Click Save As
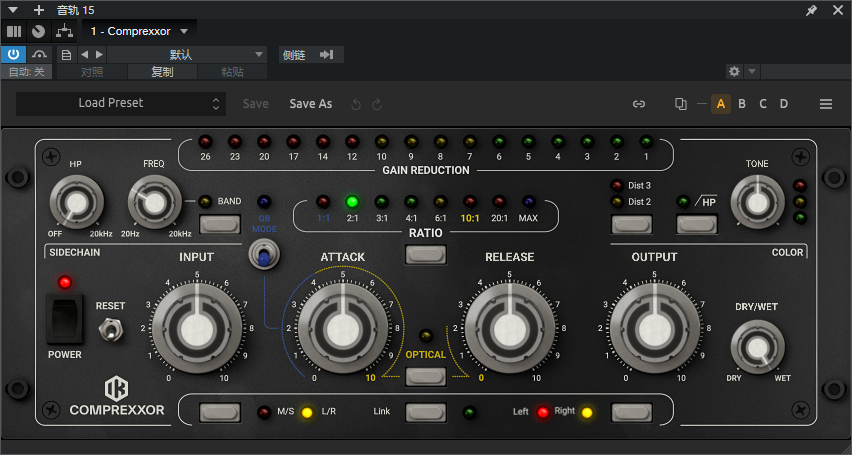This screenshot has width=852, height=455. point(311,104)
